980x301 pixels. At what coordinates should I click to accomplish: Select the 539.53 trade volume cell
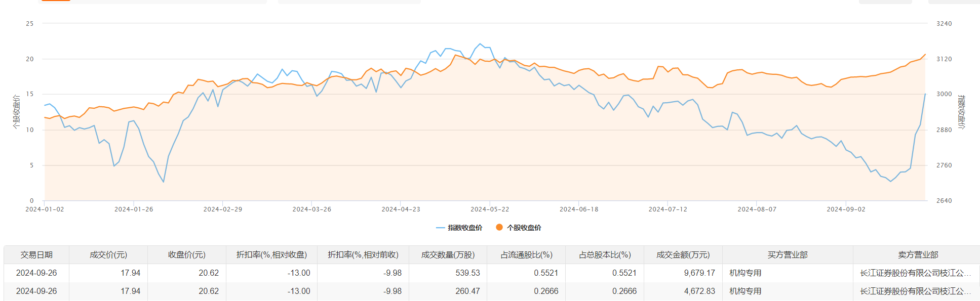(467, 273)
